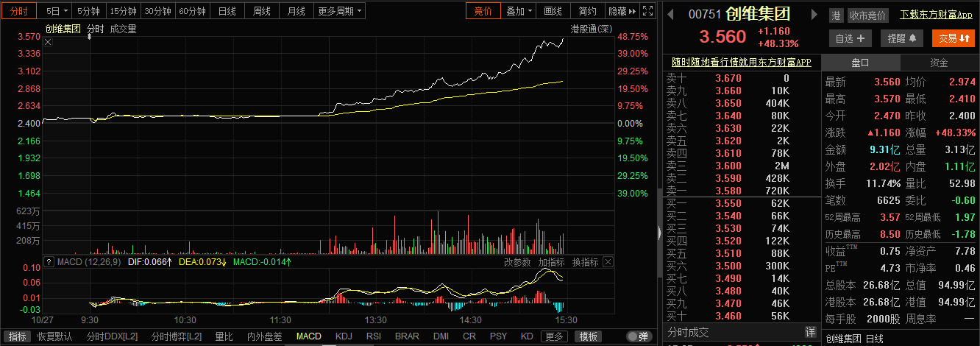This screenshot has width=980, height=346.
Task: Open the 盘口 tab
Action: pyautogui.click(x=860, y=63)
